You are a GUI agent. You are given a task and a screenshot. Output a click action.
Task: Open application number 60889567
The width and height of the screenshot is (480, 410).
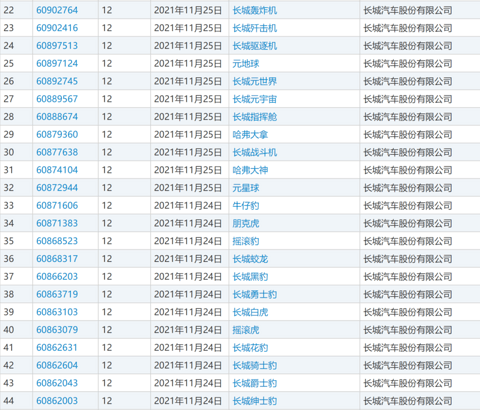pos(57,99)
